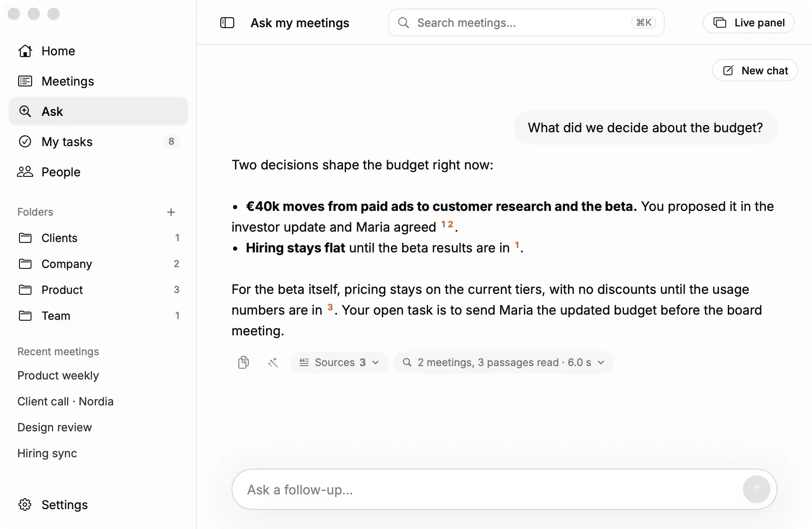Image resolution: width=812 pixels, height=529 pixels.
Task: Click the 'Ask my meetings' title
Action: [300, 23]
